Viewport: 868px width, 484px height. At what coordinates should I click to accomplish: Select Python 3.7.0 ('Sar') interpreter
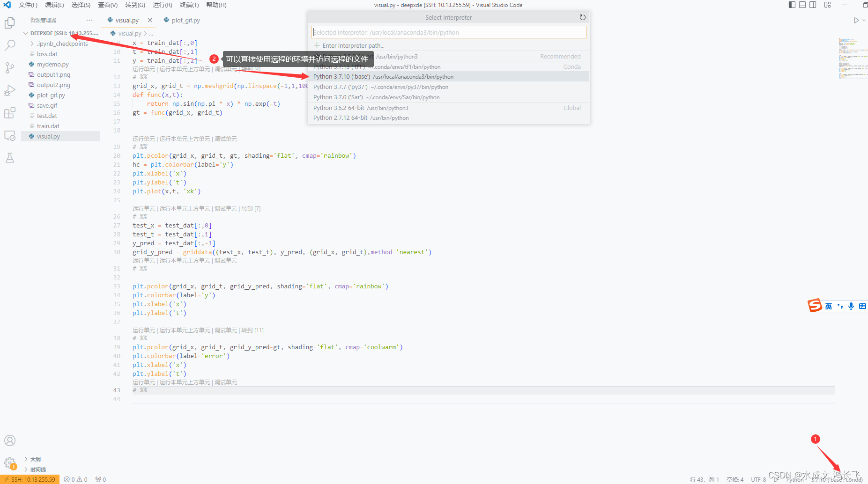point(448,97)
